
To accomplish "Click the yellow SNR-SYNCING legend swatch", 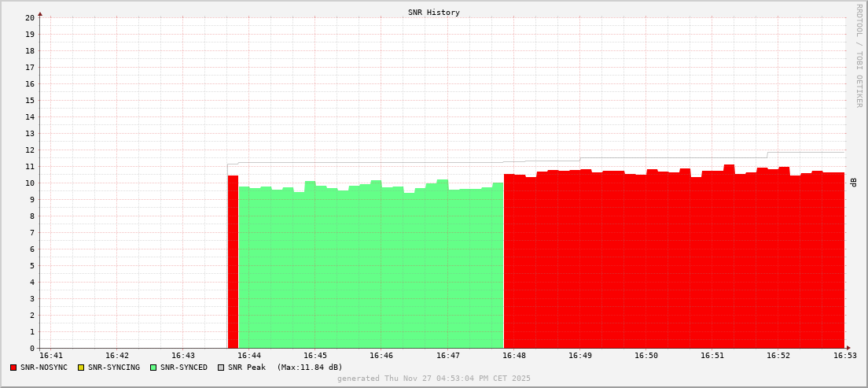I will pos(81,368).
